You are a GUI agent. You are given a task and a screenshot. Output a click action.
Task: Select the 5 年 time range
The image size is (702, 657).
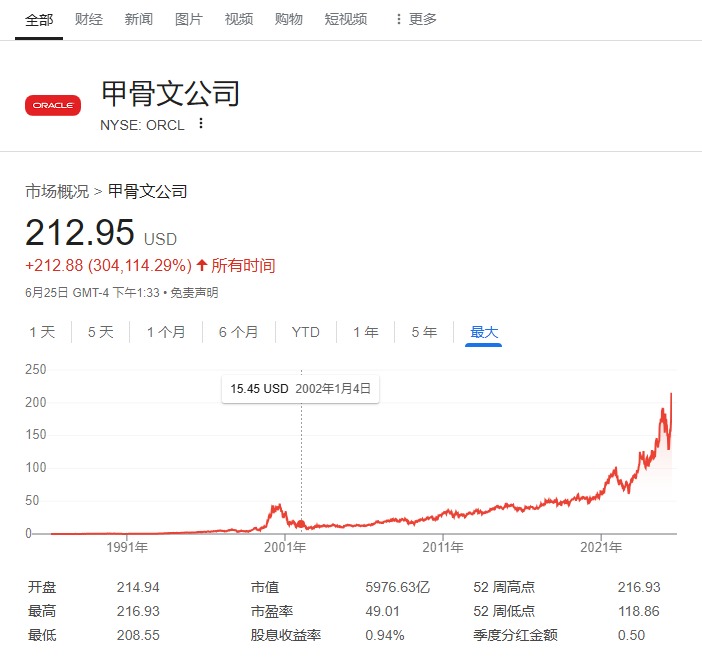click(x=424, y=332)
